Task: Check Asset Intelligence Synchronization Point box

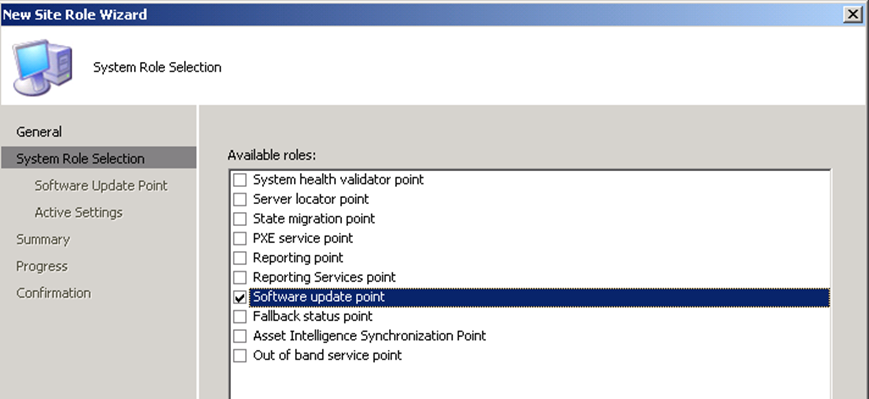Action: click(x=239, y=336)
